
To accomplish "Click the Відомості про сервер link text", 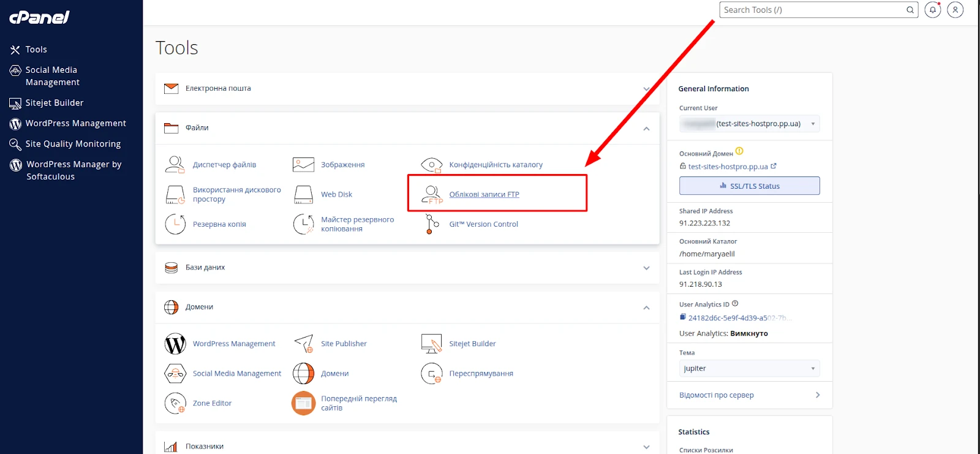I will 716,395.
